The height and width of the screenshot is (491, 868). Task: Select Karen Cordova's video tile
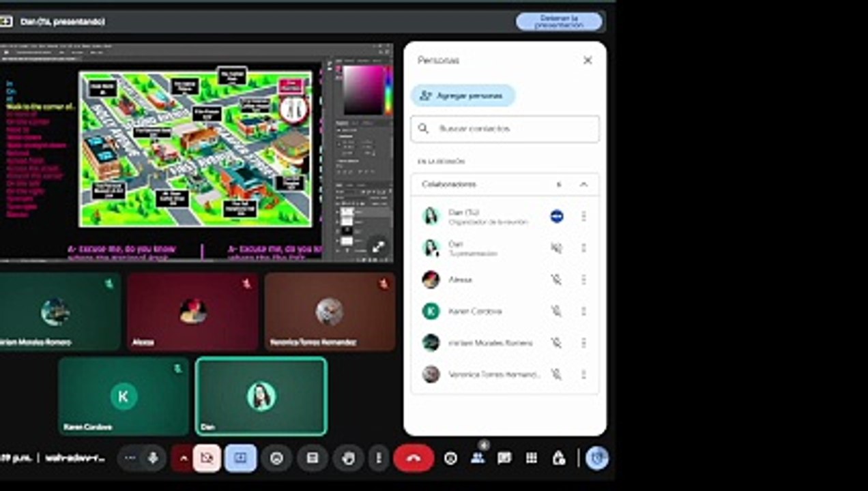(124, 396)
